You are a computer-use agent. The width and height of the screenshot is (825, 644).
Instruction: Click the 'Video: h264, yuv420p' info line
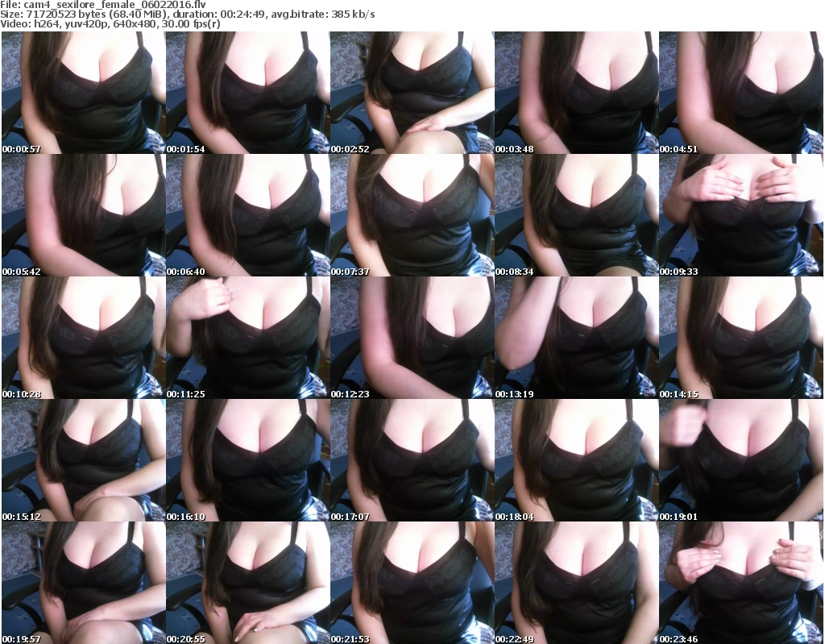click(110, 24)
